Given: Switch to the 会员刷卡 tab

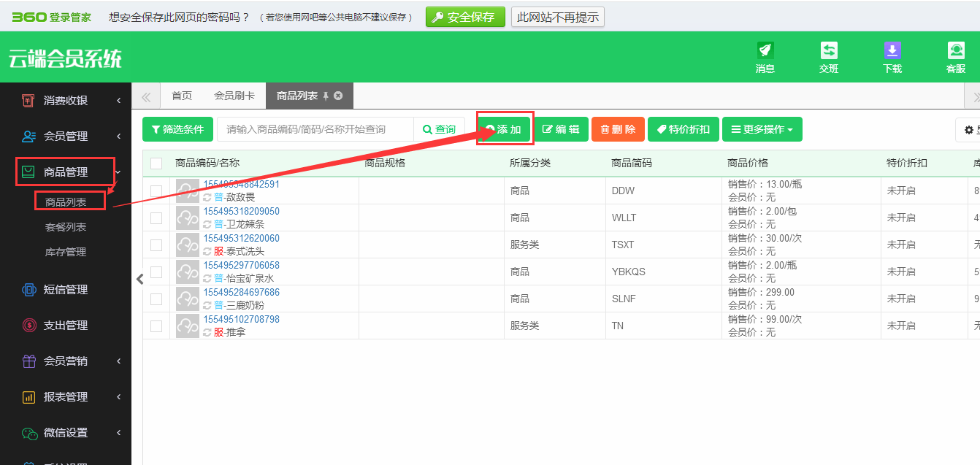Looking at the screenshot, I should pos(234,96).
